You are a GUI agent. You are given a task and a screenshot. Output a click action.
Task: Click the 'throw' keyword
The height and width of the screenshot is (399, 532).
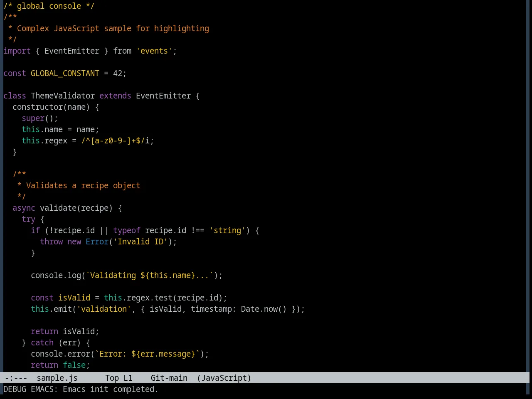(51, 241)
